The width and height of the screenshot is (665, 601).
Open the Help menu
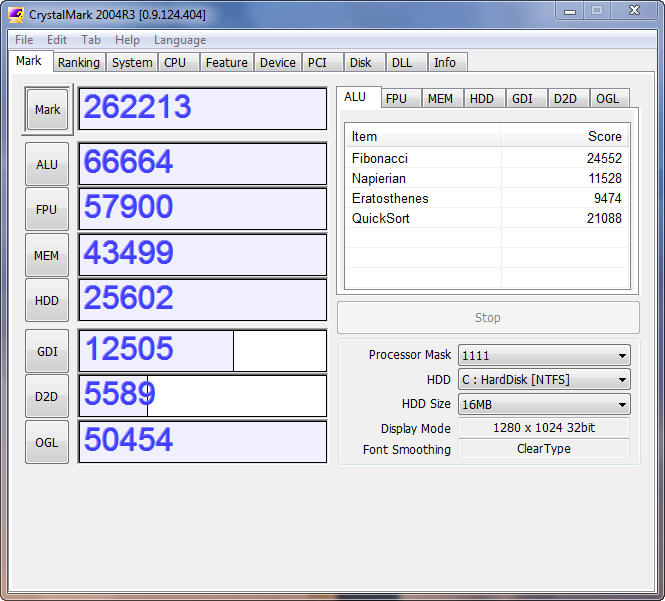pos(127,40)
